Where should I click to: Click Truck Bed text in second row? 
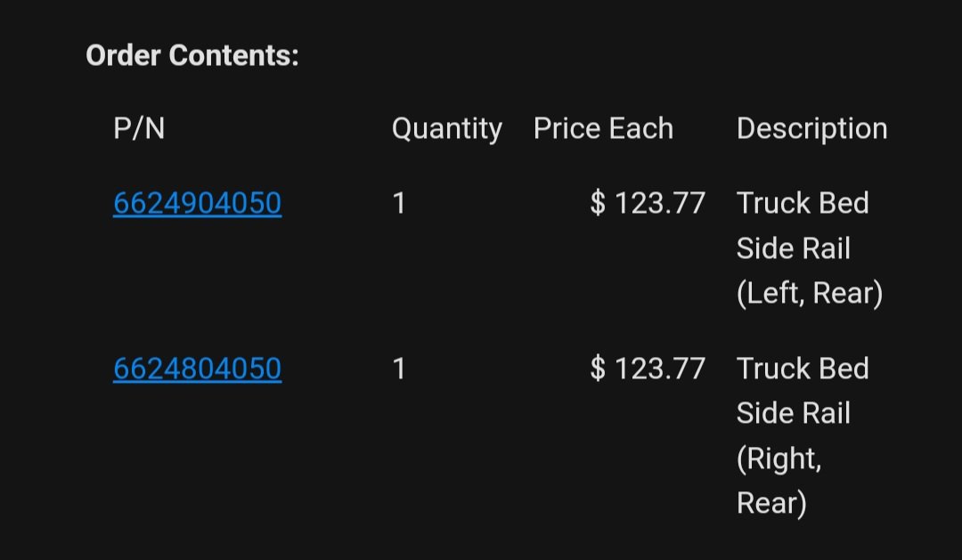803,369
